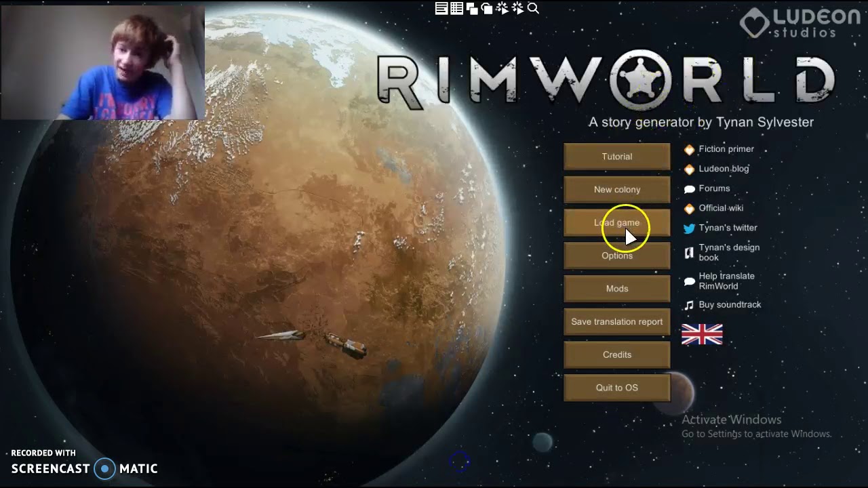View the Credits
Viewport: 868px width, 488px height.
(x=617, y=354)
